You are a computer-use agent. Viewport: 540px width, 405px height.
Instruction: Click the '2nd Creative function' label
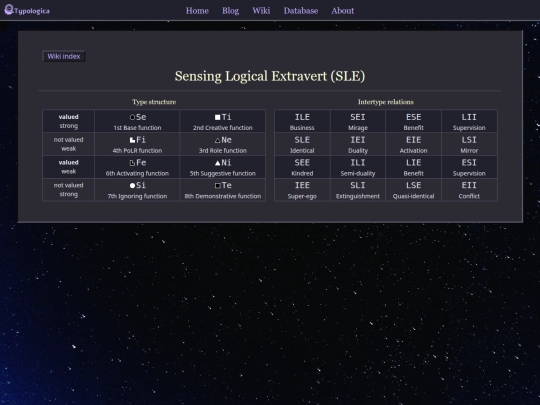point(222,128)
